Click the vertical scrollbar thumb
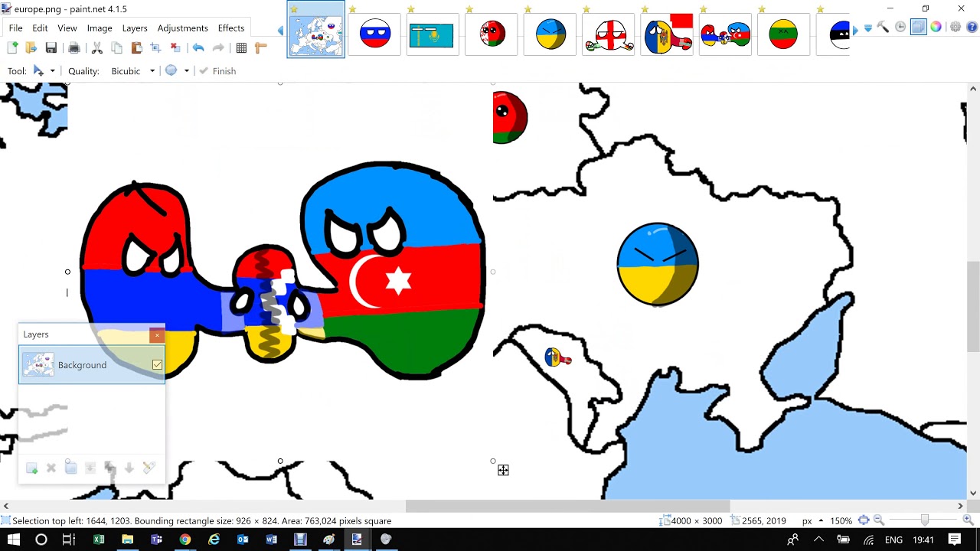980x551 pixels. [973, 306]
